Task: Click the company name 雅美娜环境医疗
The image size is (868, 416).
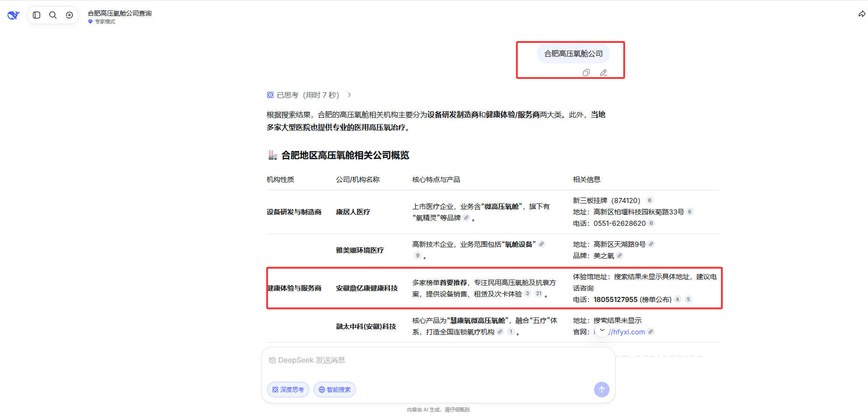Action: 360,250
